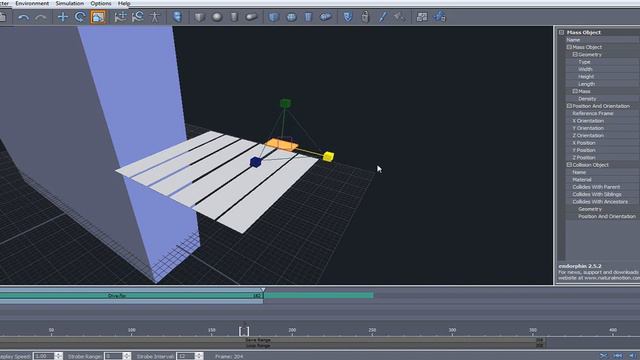Click the blue box collision object icon

point(273,17)
